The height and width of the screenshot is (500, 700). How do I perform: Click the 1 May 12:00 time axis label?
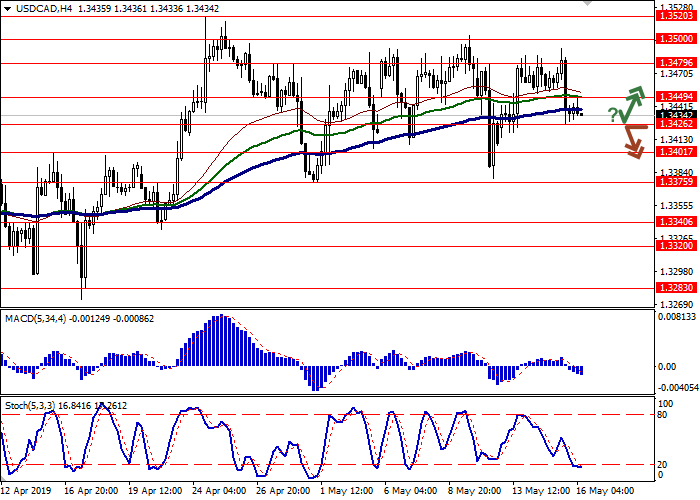347,492
